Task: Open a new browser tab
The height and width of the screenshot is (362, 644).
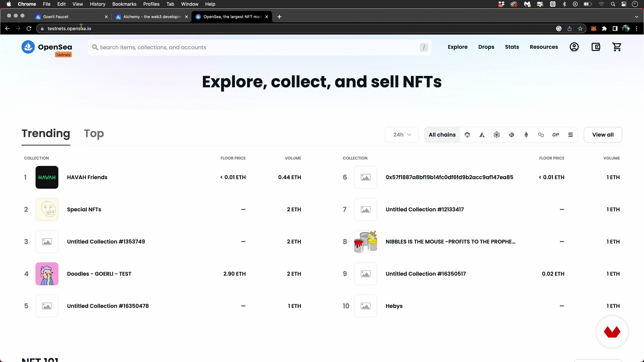Action: pos(279,17)
